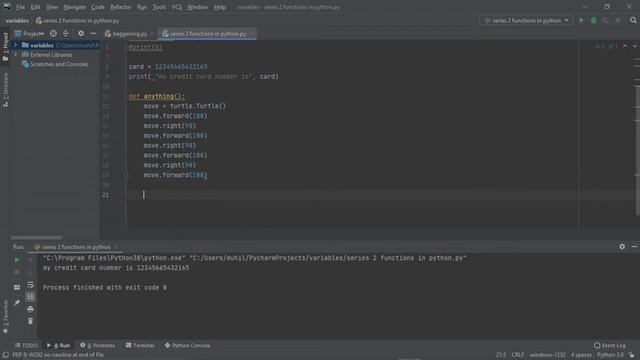640x360 pixels.
Task: Open Run panel settings gear
Action: tap(622, 247)
